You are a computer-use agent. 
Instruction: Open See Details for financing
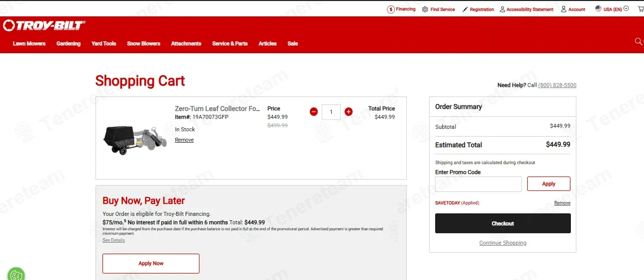[113, 240]
